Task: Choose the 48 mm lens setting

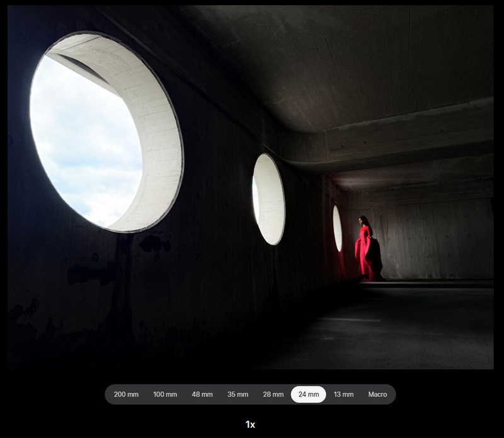Action: click(202, 395)
